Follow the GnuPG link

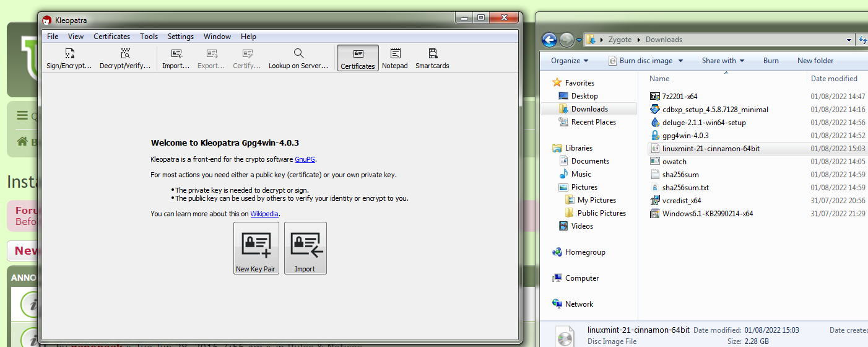click(305, 159)
